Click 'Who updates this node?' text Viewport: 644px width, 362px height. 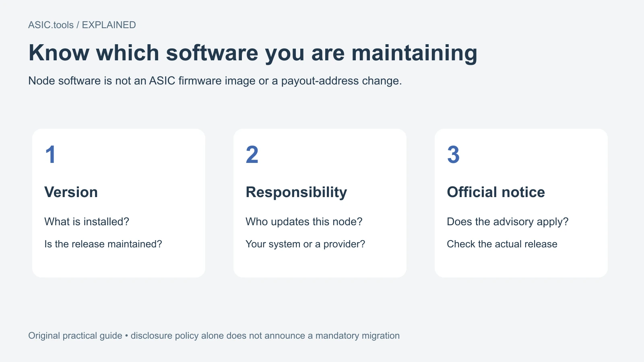(304, 222)
